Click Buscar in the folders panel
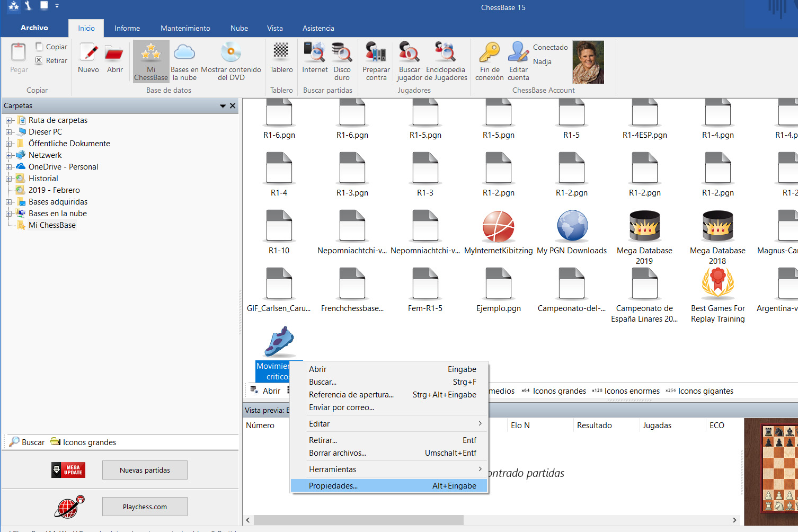Image resolution: width=798 pixels, height=532 pixels. point(28,442)
